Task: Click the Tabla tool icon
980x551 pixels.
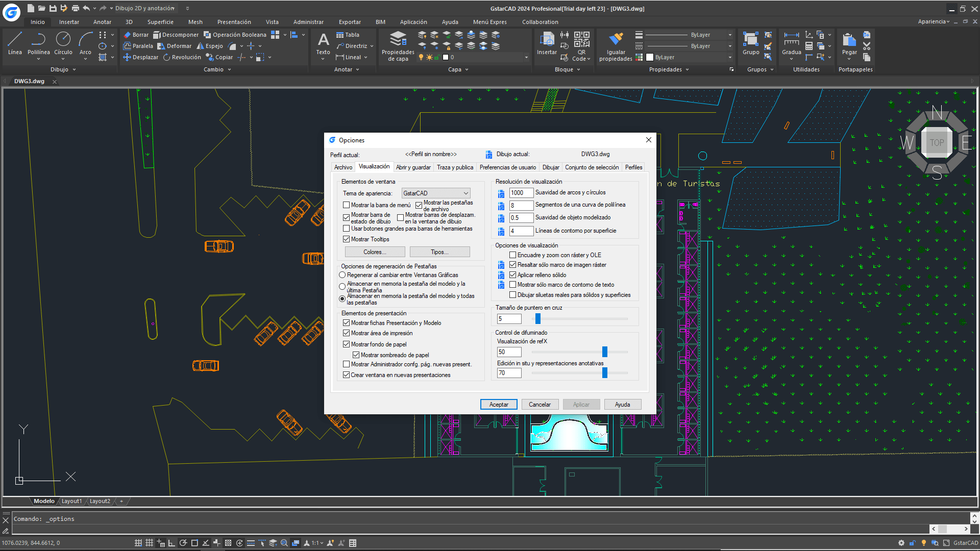Action: [340, 35]
